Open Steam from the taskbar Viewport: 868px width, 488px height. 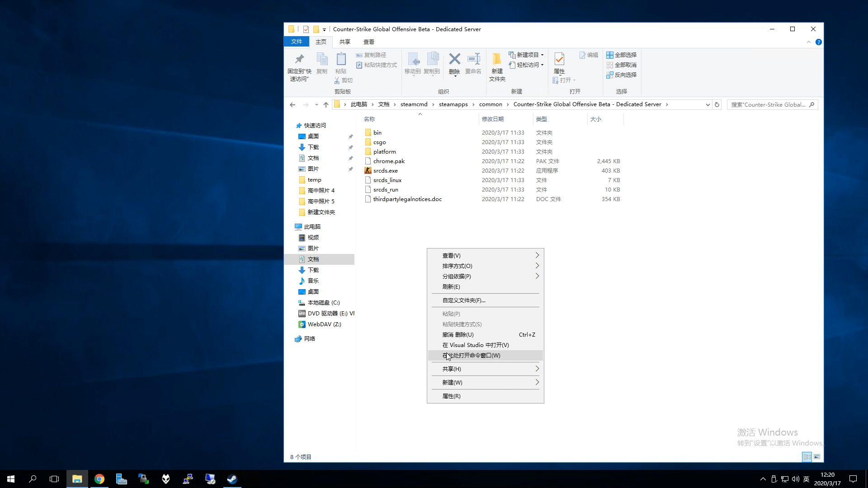pos(232,479)
